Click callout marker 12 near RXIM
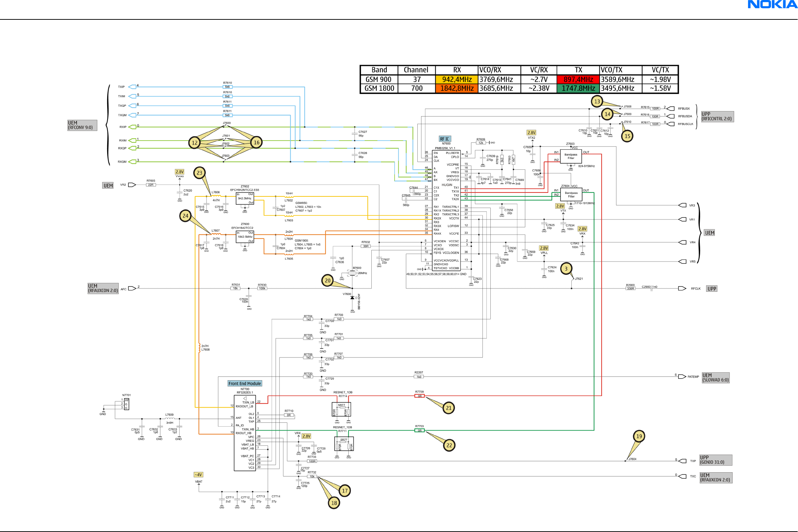798x532 pixels. (x=194, y=143)
